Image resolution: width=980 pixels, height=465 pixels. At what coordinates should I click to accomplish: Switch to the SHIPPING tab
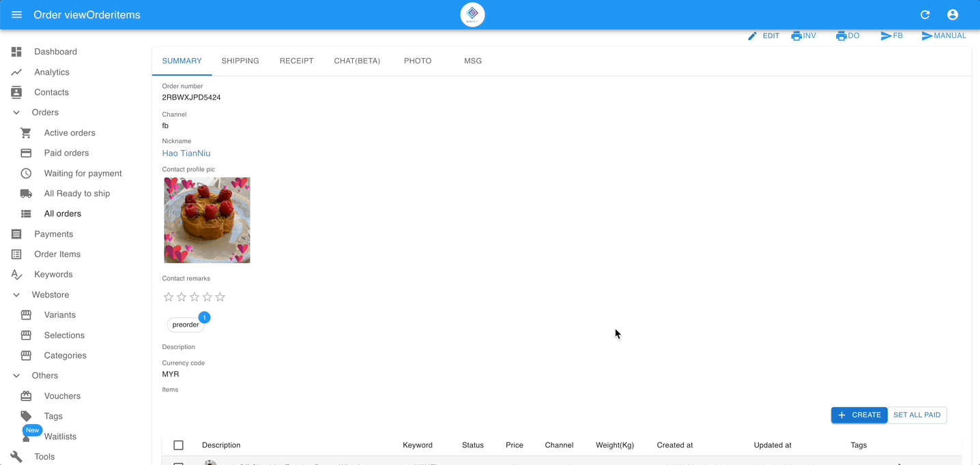click(240, 61)
